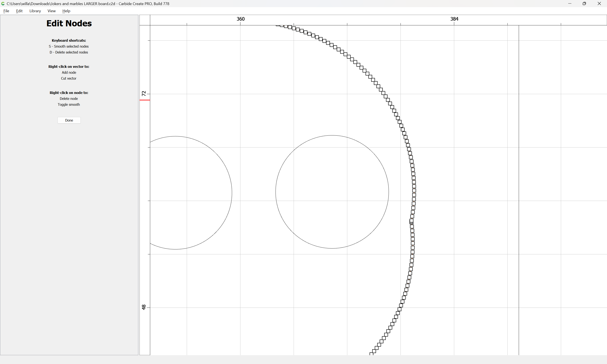Click the 'Right-click on vector to:' label
607x364 pixels.
[69, 67]
